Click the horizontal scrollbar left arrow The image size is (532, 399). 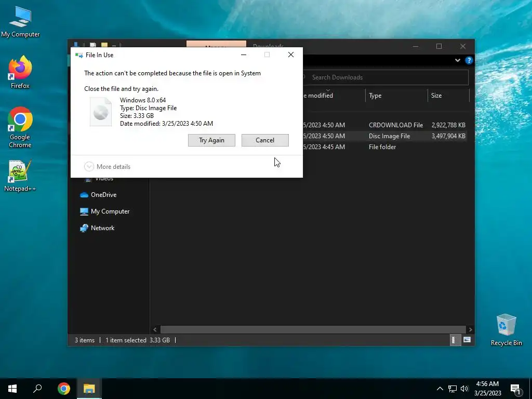coord(155,329)
